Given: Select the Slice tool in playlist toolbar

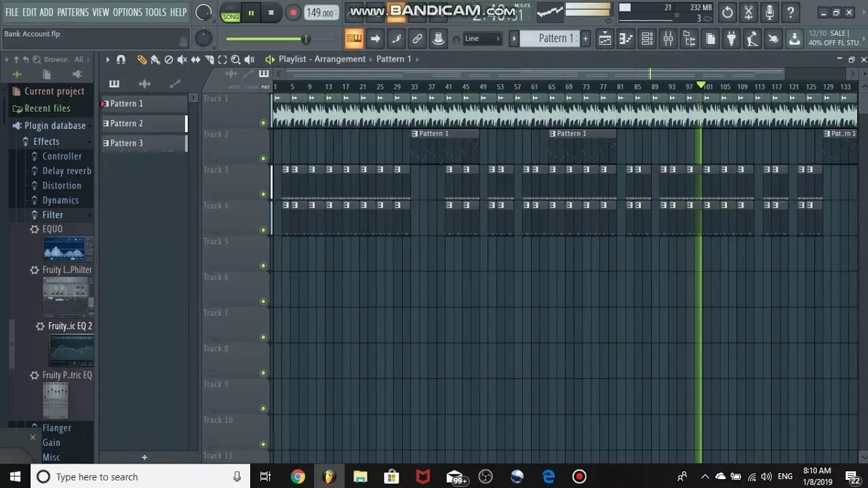Looking at the screenshot, I should pos(210,60).
